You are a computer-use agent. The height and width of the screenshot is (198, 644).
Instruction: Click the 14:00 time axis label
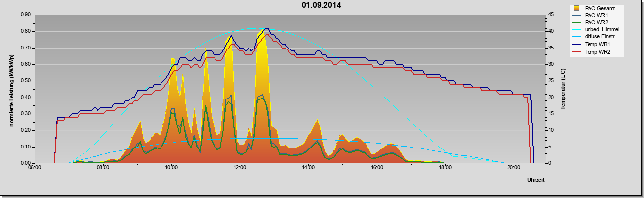pyautogui.click(x=308, y=167)
